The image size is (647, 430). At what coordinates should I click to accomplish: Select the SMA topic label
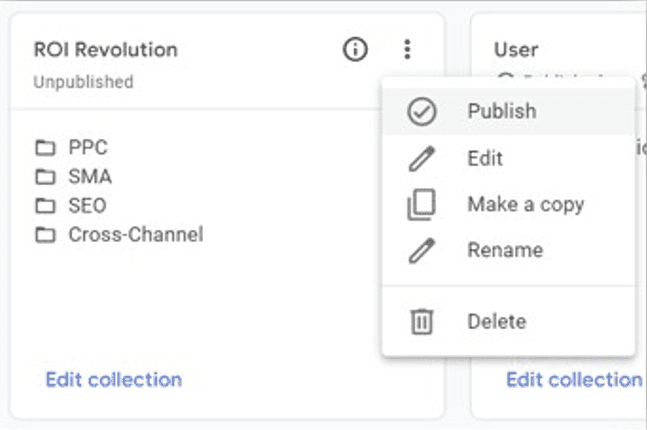click(x=90, y=177)
